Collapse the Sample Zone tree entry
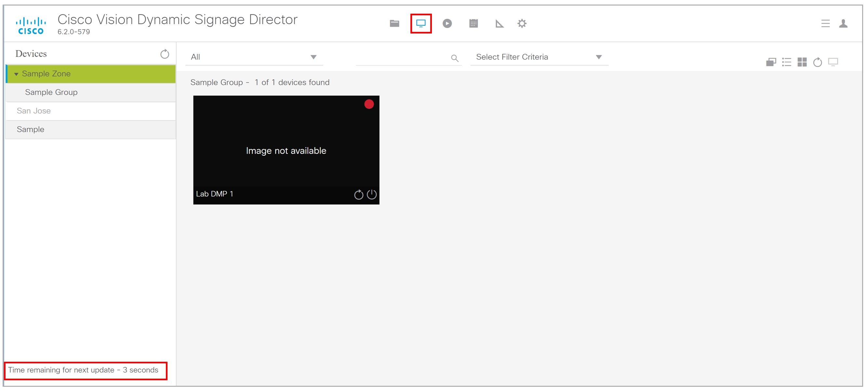The width and height of the screenshot is (868, 391). (x=16, y=74)
